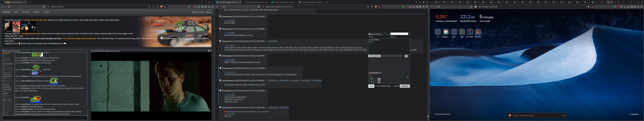Open Extensions puzzle icon in CyTube window
This screenshot has height=121, width=644.
[196, 7]
